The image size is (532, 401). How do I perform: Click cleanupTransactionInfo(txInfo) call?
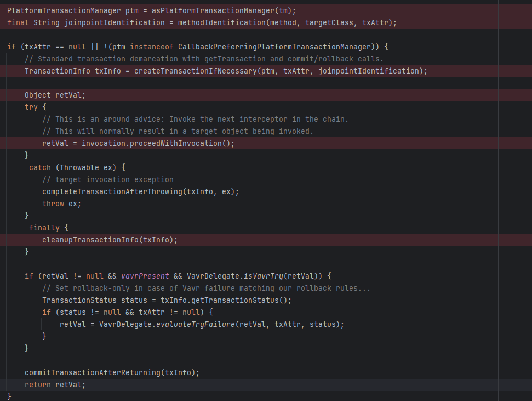[109, 240]
